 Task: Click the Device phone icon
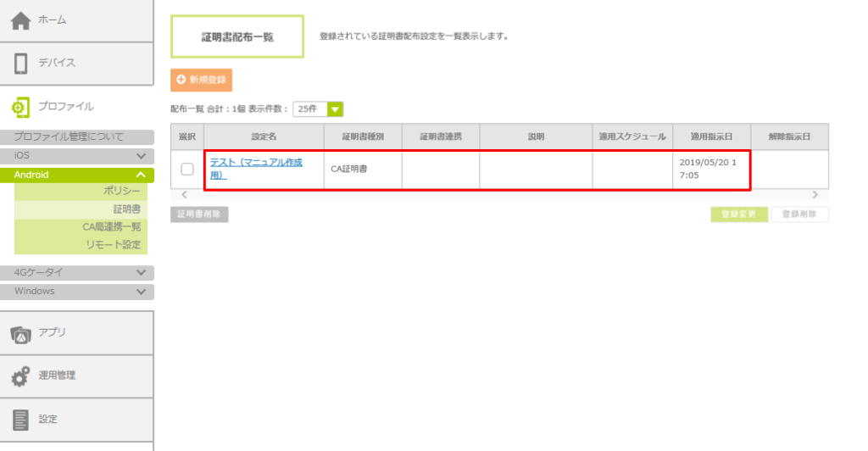22,64
